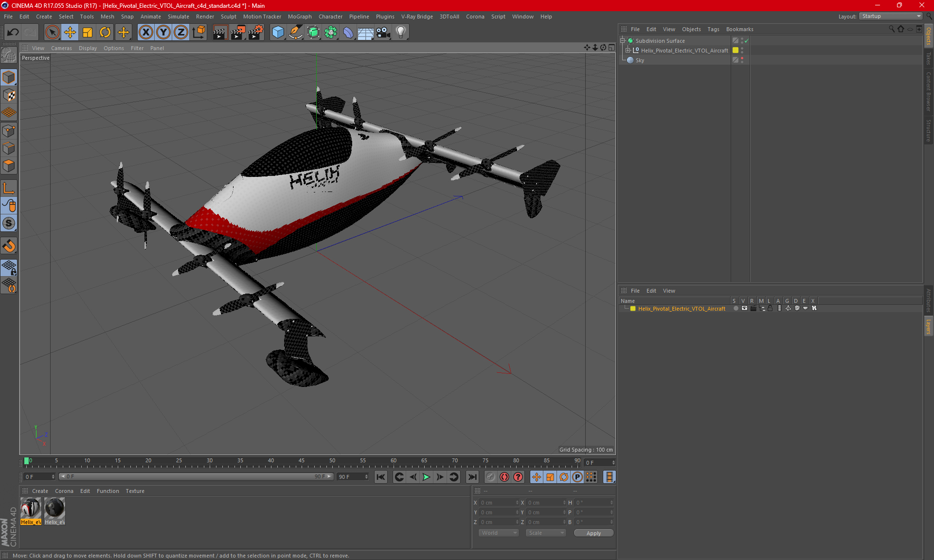Image resolution: width=934 pixels, height=560 pixels.
Task: Select the Live Selection tool
Action: click(x=52, y=33)
